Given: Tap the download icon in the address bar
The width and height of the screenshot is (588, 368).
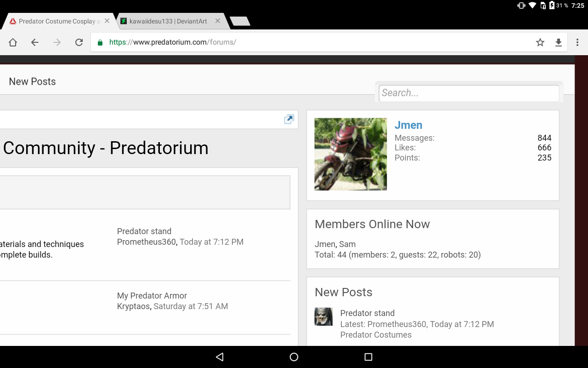Looking at the screenshot, I should click(559, 42).
